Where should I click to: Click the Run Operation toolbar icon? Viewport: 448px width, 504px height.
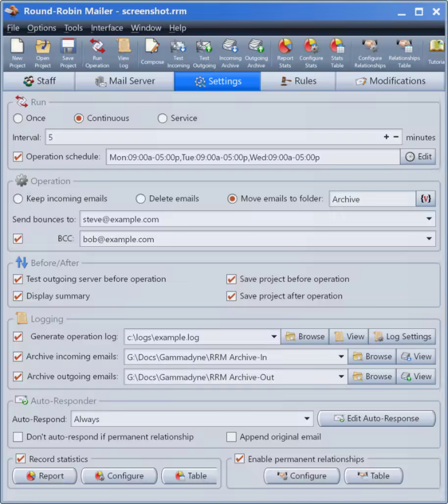point(97,53)
